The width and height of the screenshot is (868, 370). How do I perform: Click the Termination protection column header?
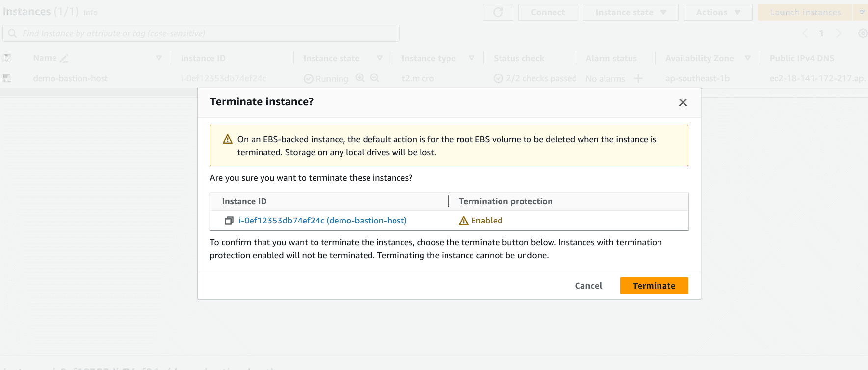click(505, 201)
